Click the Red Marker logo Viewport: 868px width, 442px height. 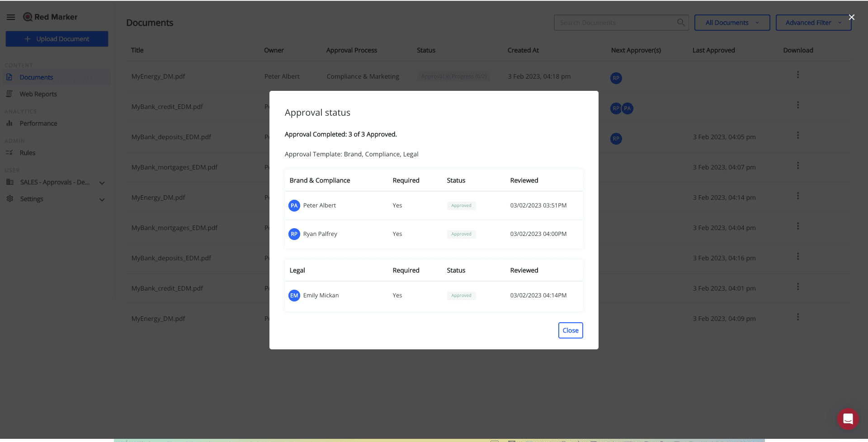50,17
